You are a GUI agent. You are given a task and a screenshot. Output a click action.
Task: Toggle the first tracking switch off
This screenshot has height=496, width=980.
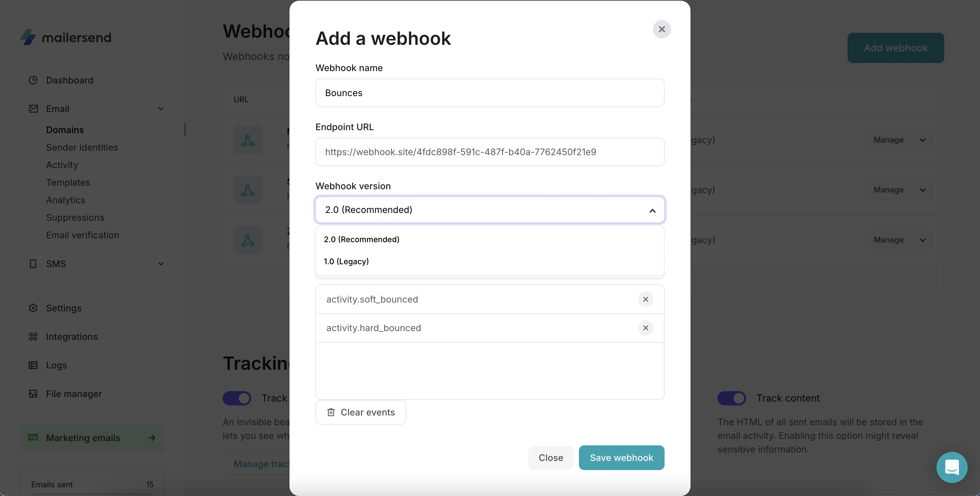(x=237, y=398)
